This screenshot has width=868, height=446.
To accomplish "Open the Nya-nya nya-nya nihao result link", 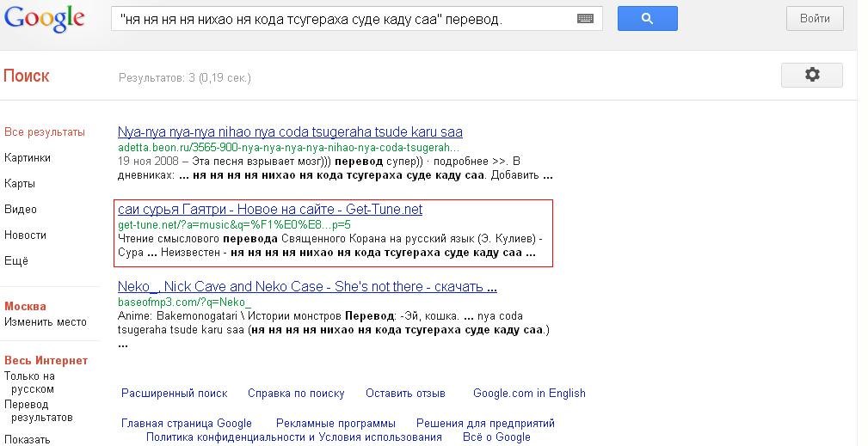I will click(x=290, y=132).
